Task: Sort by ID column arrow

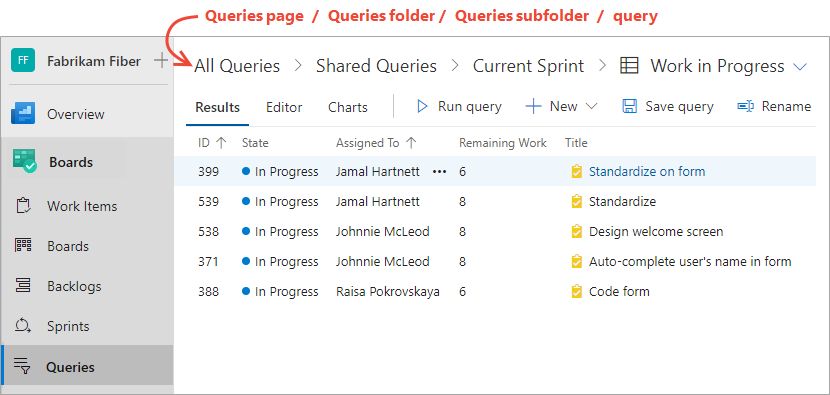Action: tap(222, 142)
